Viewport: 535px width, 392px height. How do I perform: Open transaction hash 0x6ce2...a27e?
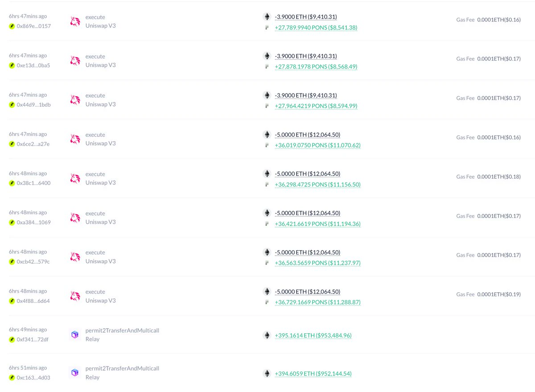tap(33, 144)
